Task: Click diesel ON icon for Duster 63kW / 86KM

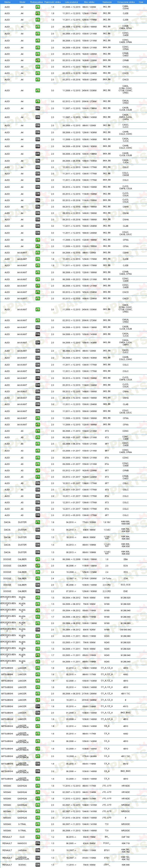Action: click(x=38, y=530)
